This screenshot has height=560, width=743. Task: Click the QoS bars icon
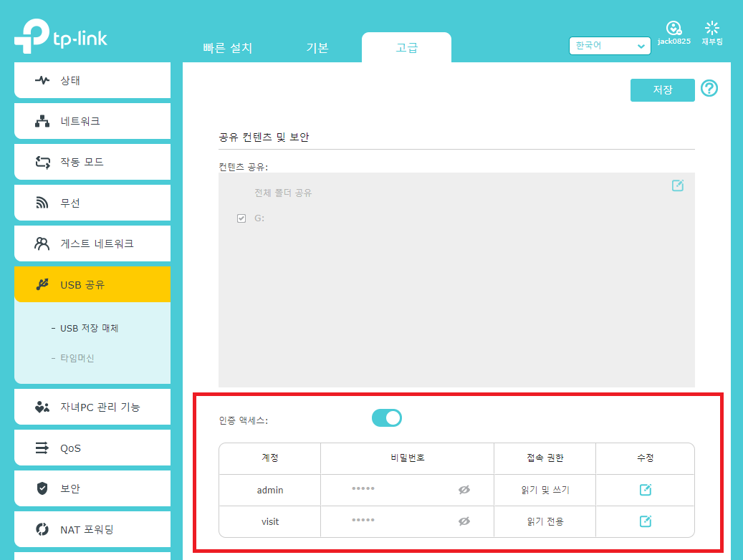pyautogui.click(x=42, y=448)
